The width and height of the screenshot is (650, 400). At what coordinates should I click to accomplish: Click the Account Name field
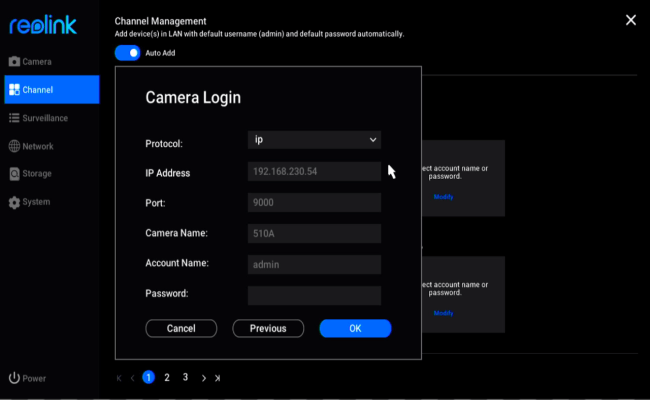314,264
